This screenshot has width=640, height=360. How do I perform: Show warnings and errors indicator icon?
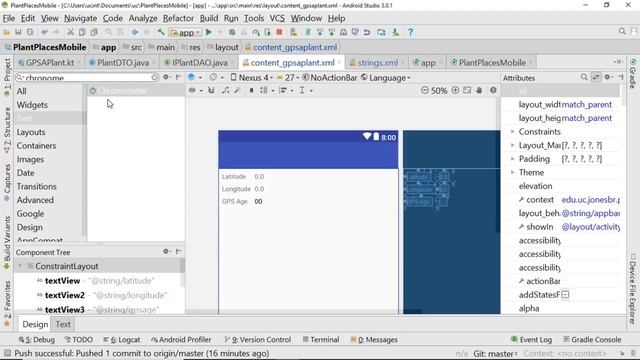(x=493, y=90)
